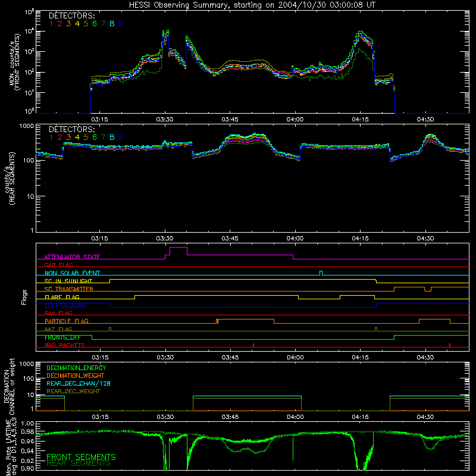Select detector 5 in the front-segments legend
476x476 pixels.
pos(86,24)
